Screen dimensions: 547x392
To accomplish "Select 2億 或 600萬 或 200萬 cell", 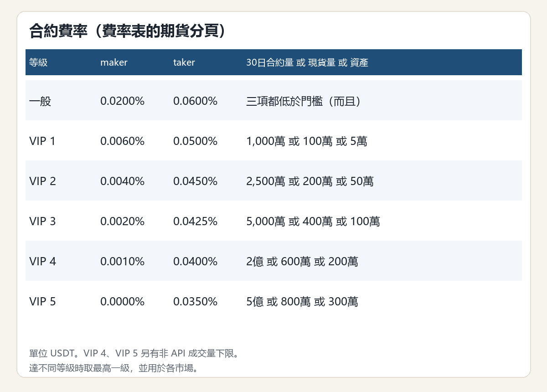I will coord(302,261).
